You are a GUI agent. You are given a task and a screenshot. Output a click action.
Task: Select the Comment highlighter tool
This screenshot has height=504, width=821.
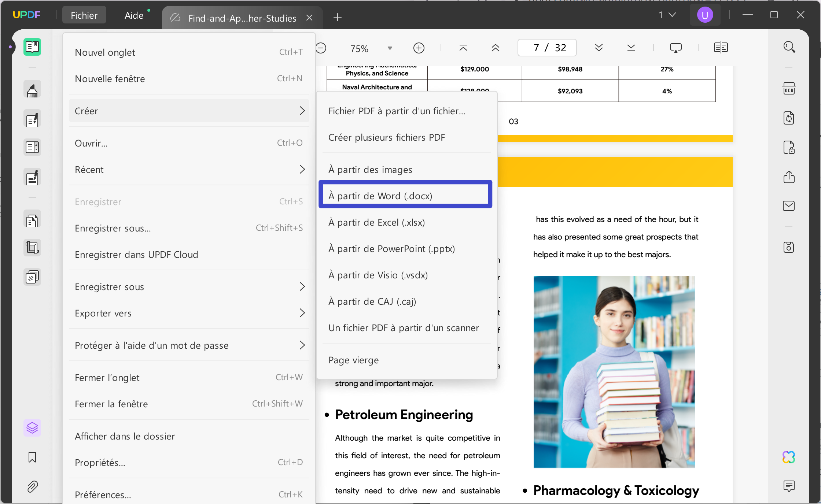32,90
